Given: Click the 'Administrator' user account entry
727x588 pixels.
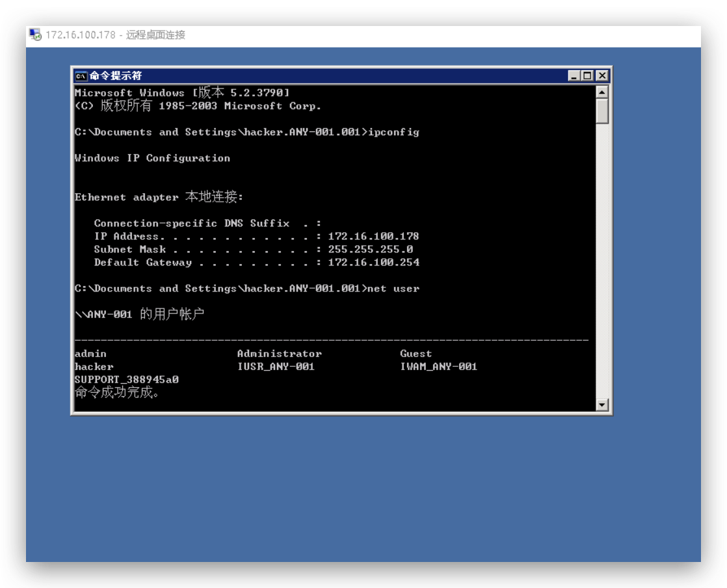Looking at the screenshot, I should coord(280,353).
